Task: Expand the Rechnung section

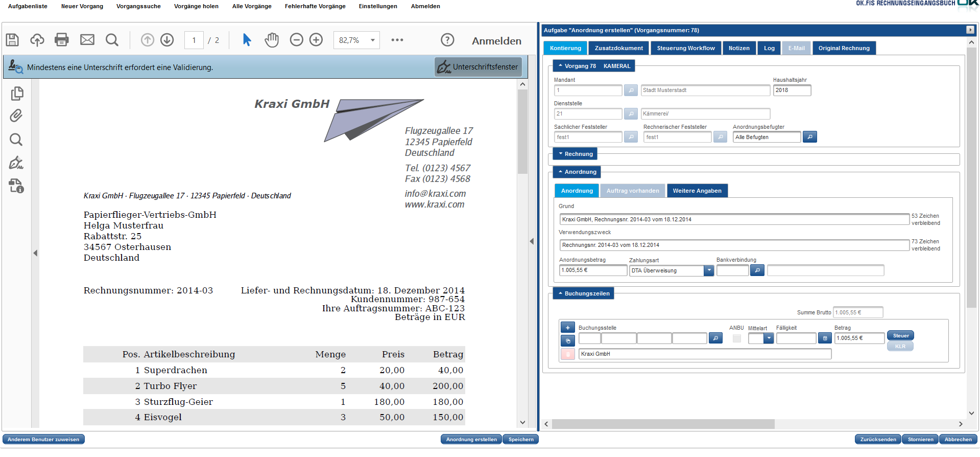Action: (575, 154)
